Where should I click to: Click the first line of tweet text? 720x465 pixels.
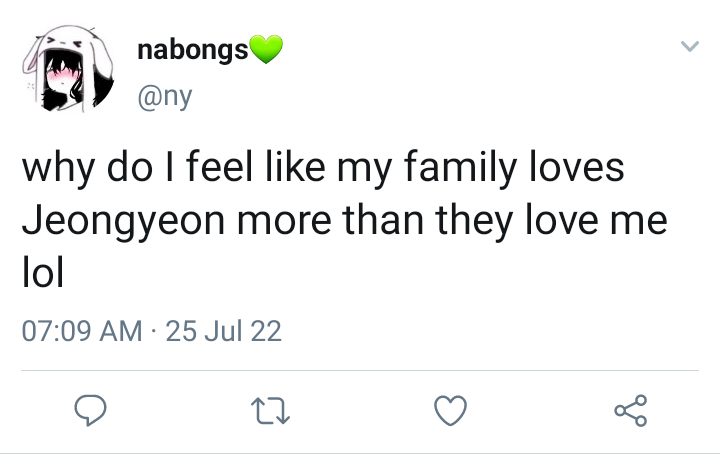pyautogui.click(x=323, y=168)
